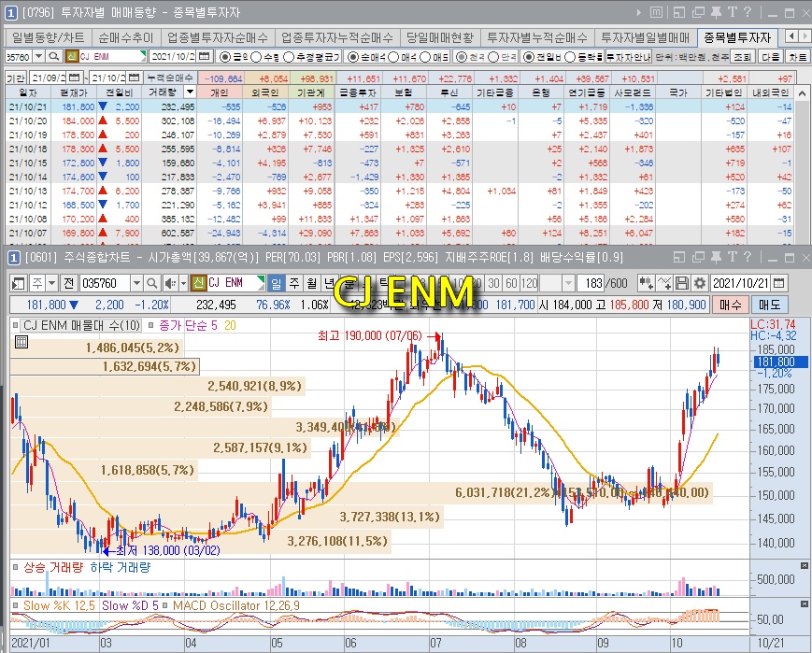Close the volume sub-chart panel
Viewport: 812px width, 653px height.
click(x=805, y=565)
